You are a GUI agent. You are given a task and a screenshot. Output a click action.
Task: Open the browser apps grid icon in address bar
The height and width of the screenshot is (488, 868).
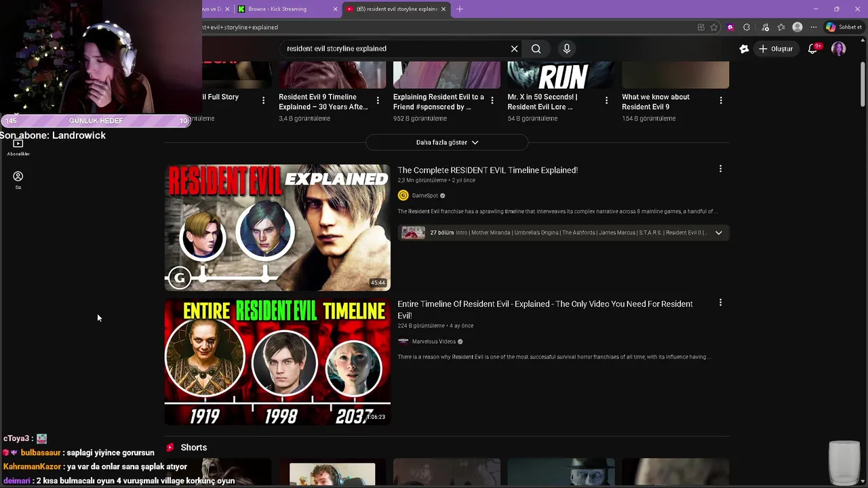701,27
